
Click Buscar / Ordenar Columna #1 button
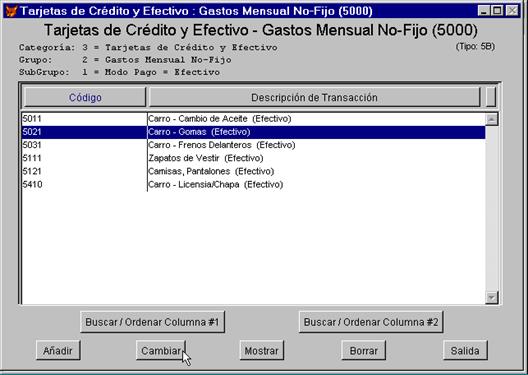(x=152, y=322)
